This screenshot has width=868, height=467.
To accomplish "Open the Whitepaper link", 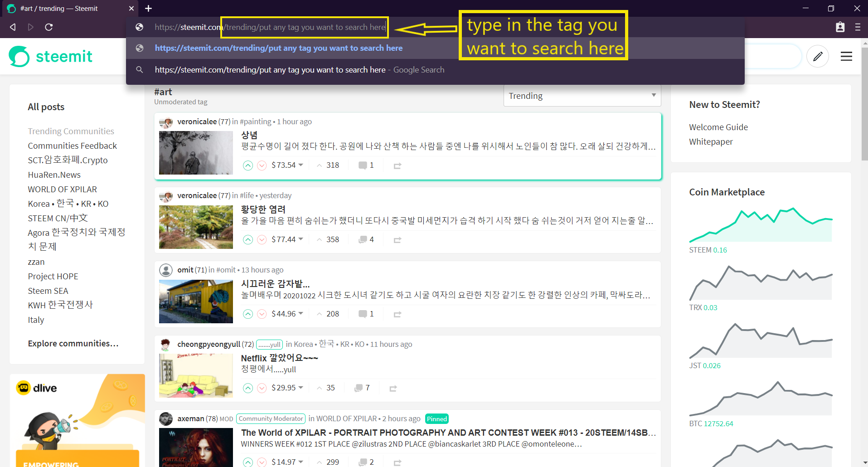I will point(711,141).
